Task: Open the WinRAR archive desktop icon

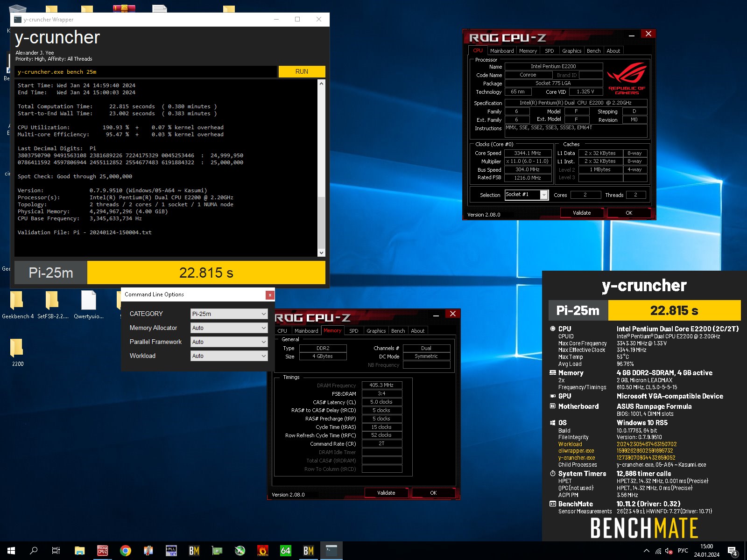Action: pyautogui.click(x=124, y=8)
